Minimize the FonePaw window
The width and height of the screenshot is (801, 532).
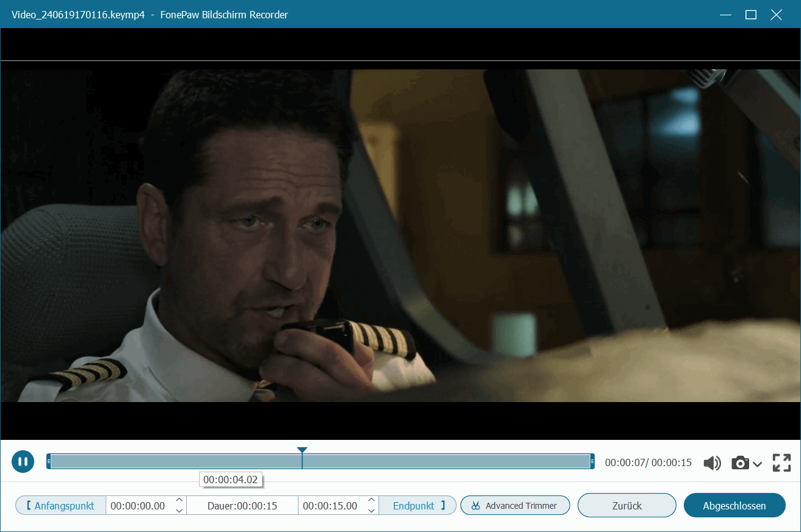pos(726,15)
